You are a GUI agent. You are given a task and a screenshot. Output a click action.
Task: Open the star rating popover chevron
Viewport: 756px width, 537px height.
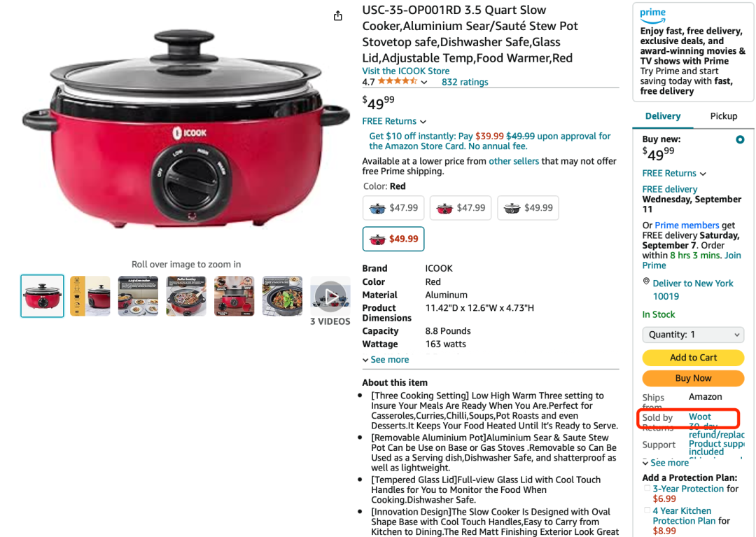click(423, 83)
